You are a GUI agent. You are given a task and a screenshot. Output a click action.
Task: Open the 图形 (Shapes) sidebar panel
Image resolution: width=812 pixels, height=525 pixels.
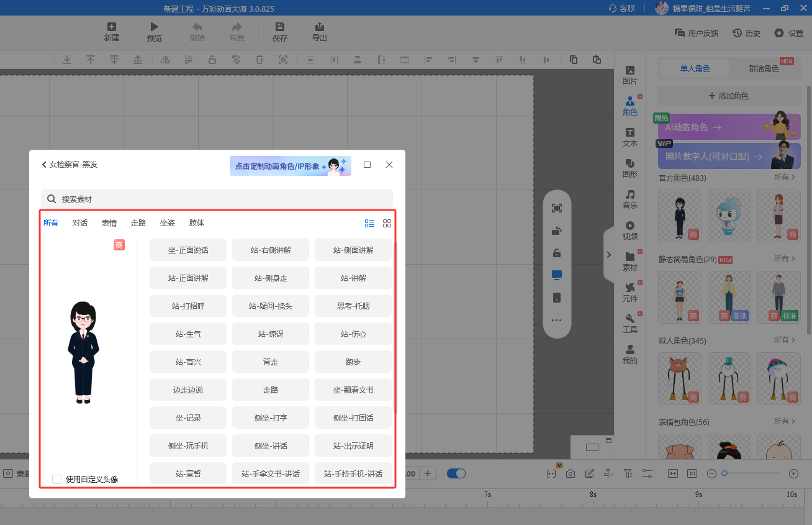point(629,168)
